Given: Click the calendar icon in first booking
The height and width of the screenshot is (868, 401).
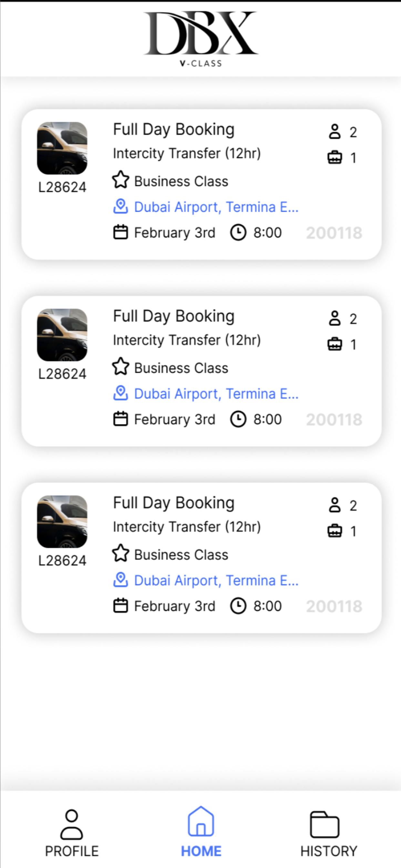Looking at the screenshot, I should point(120,232).
